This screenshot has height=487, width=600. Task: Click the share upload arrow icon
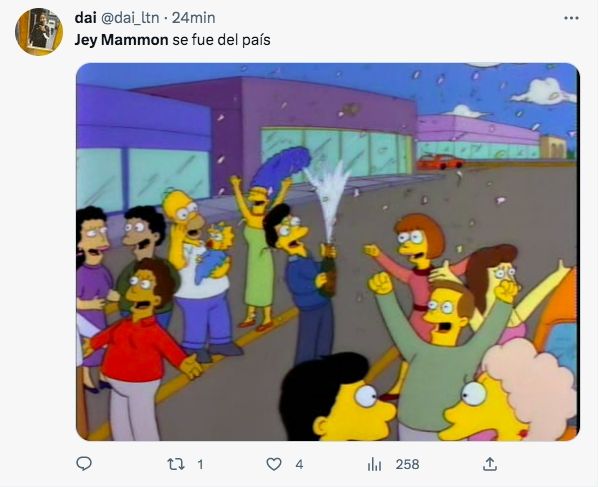click(490, 464)
